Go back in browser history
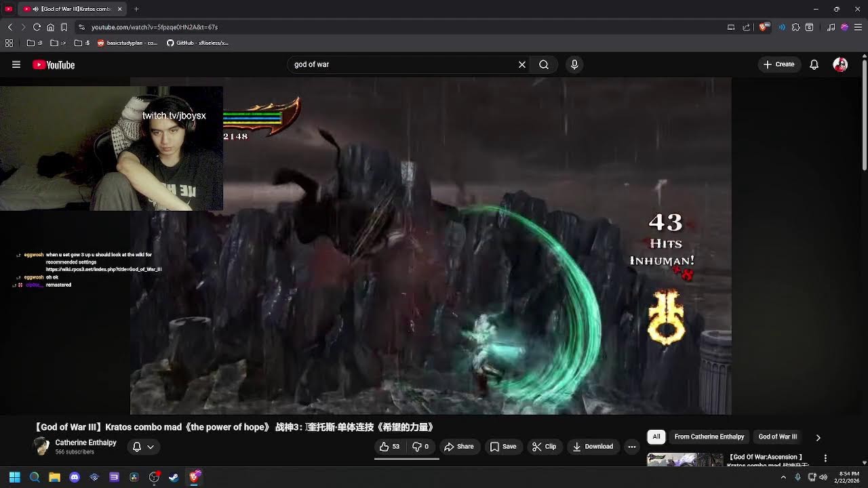868x488 pixels. point(9,27)
